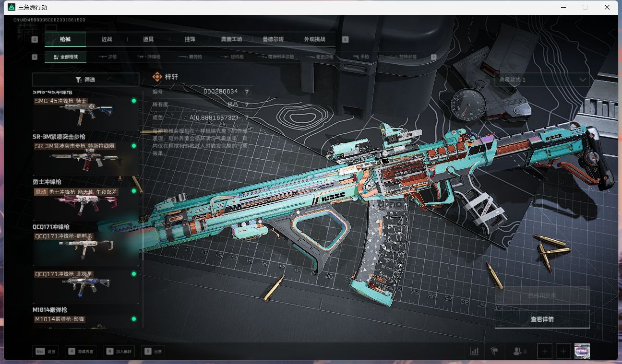Click the help icon next to 稀有度
The height and width of the screenshot is (364, 622).
point(247,105)
